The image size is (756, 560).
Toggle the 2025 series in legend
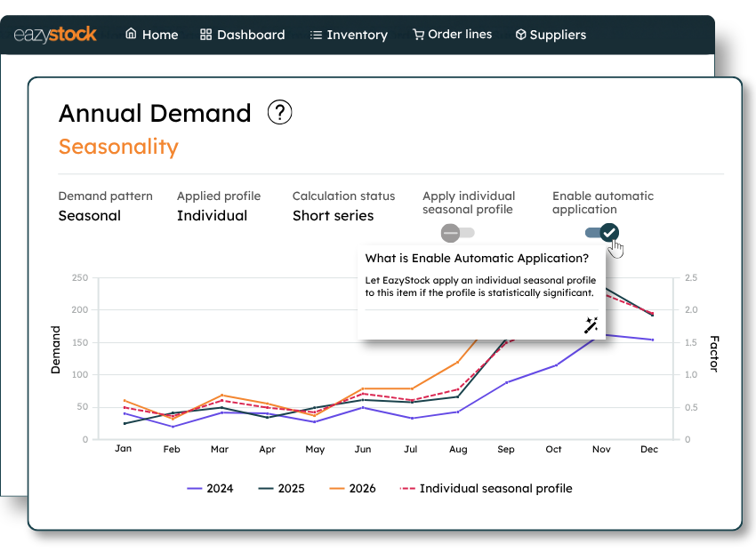[x=281, y=488]
